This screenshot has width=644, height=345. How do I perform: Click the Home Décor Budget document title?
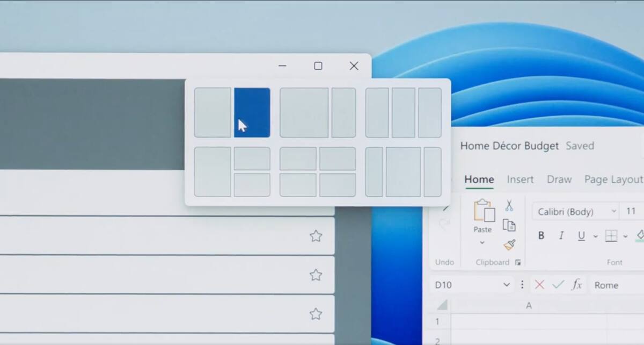(x=509, y=146)
